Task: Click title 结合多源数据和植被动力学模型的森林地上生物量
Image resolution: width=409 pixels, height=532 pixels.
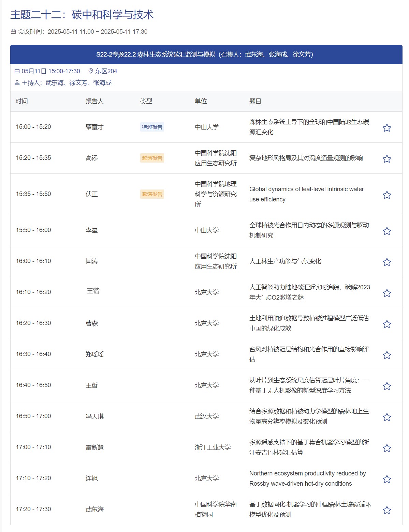Action: point(309,416)
